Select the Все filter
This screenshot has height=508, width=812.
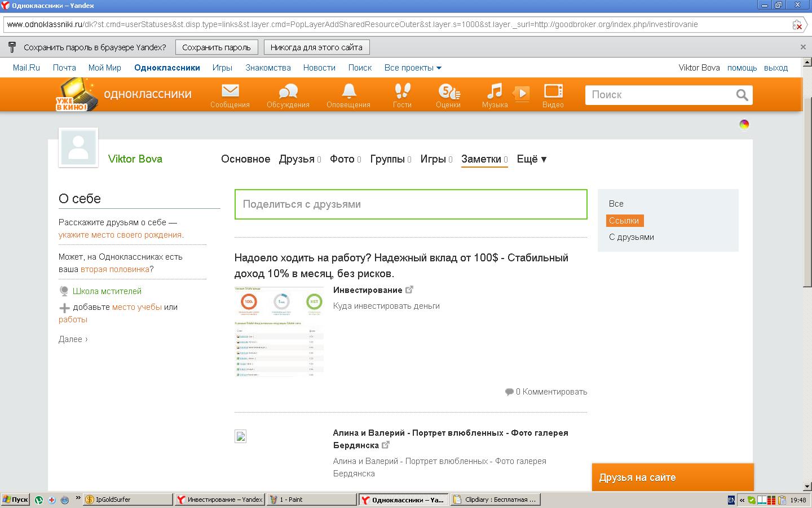tap(616, 204)
